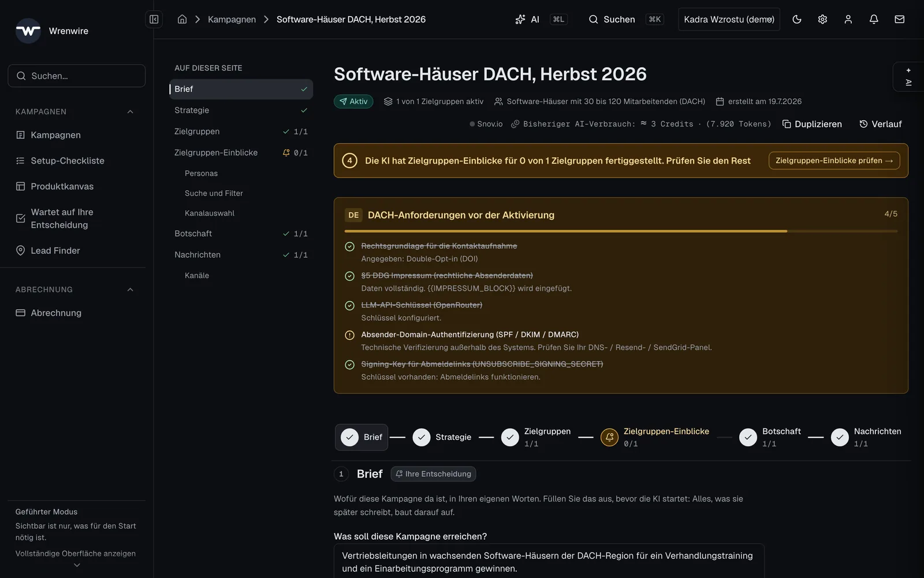Select Nachrichten step in stepper

[x=866, y=437]
